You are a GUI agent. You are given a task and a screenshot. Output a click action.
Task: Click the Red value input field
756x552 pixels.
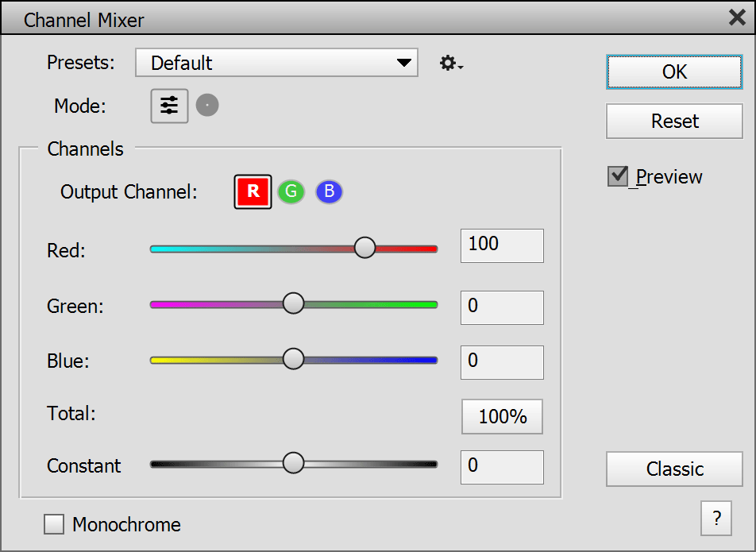tap(502, 245)
